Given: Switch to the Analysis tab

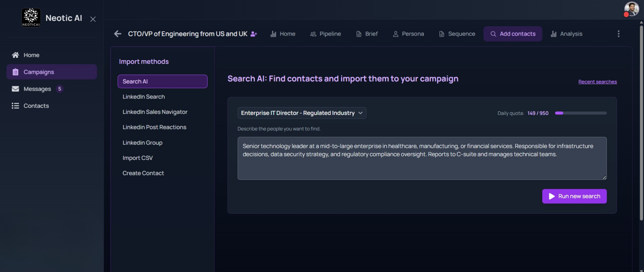Looking at the screenshot, I should tap(566, 34).
